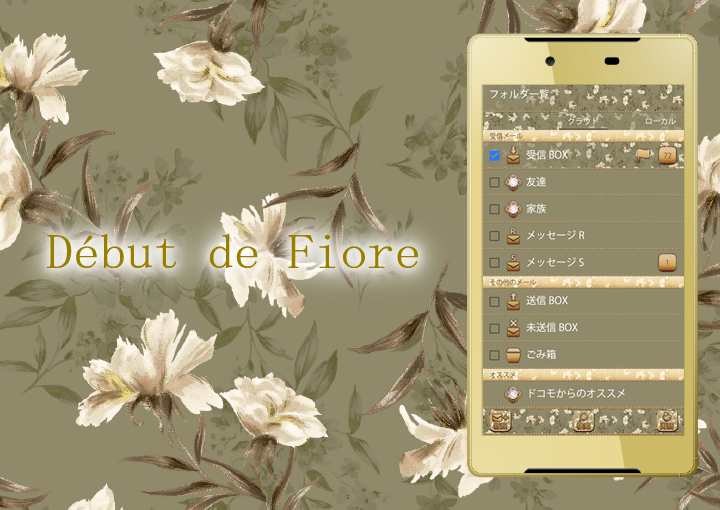Click the 72 unread badge on 受信 BOX

(x=667, y=155)
